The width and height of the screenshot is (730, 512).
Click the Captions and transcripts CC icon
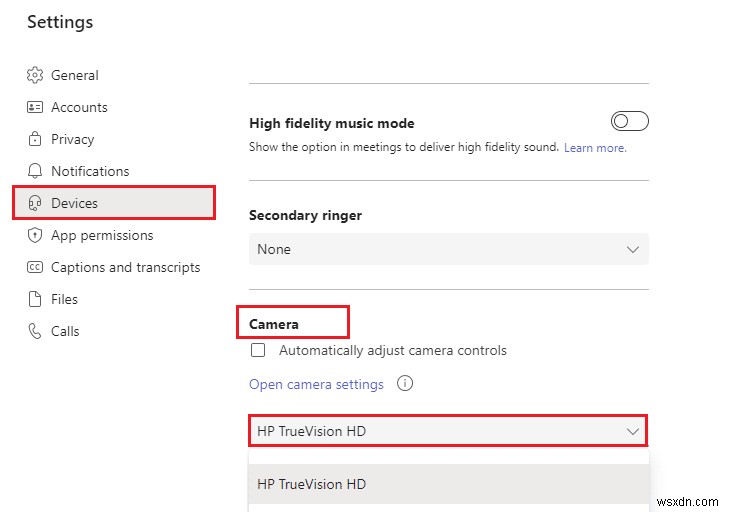35,267
